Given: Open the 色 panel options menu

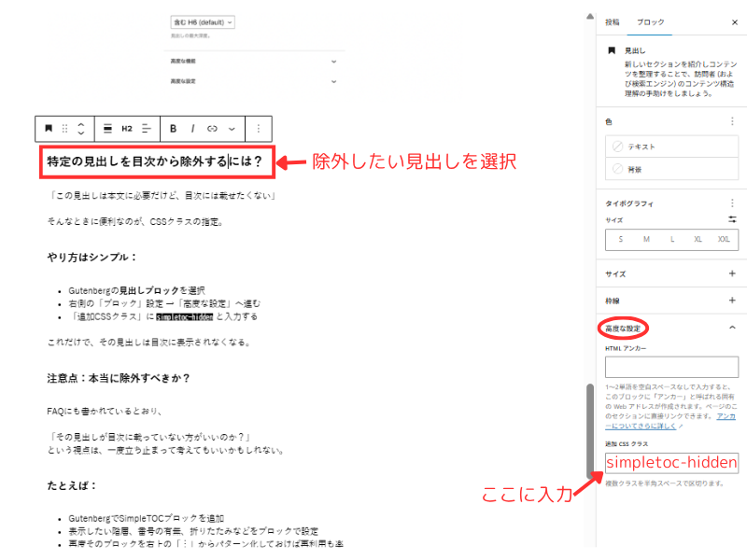Looking at the screenshot, I should 732,121.
